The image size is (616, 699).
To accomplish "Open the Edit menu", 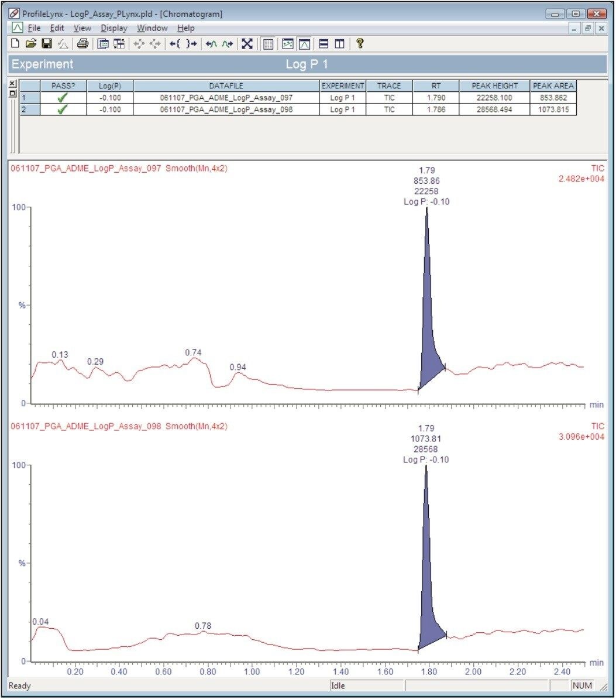I will [57, 28].
